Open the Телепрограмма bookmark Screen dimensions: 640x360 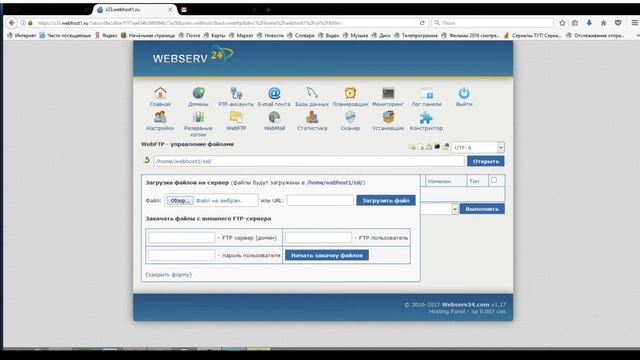point(416,36)
